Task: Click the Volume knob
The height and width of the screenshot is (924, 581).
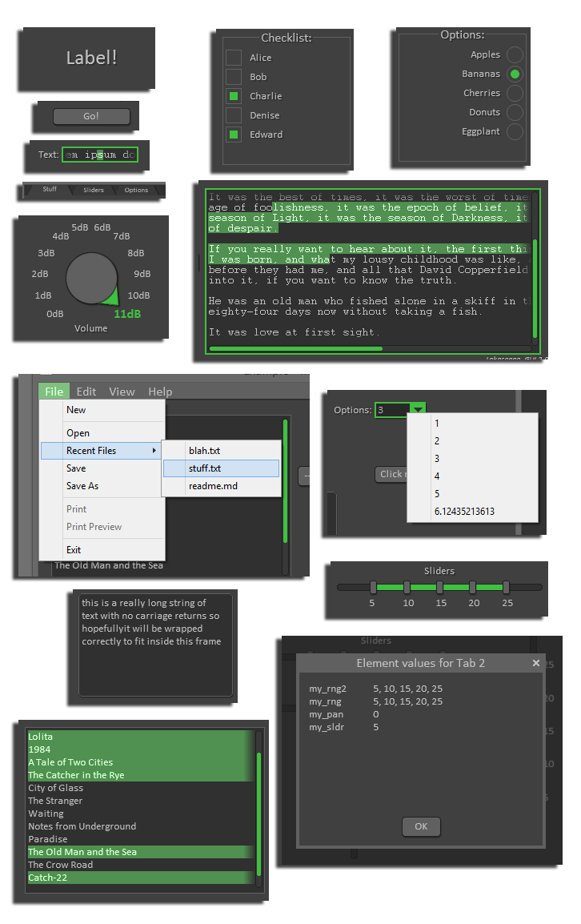Action: tap(91, 278)
